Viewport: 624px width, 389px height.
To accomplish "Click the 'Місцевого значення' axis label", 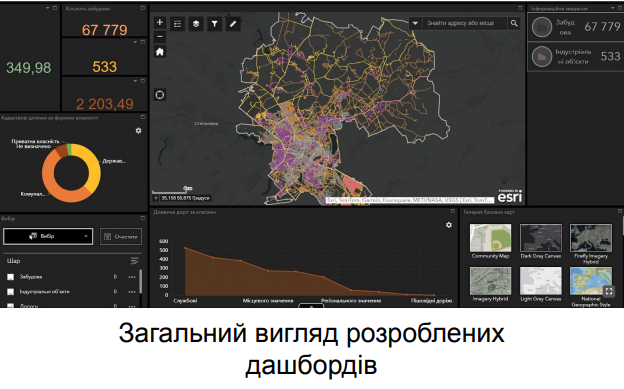I will (x=268, y=301).
